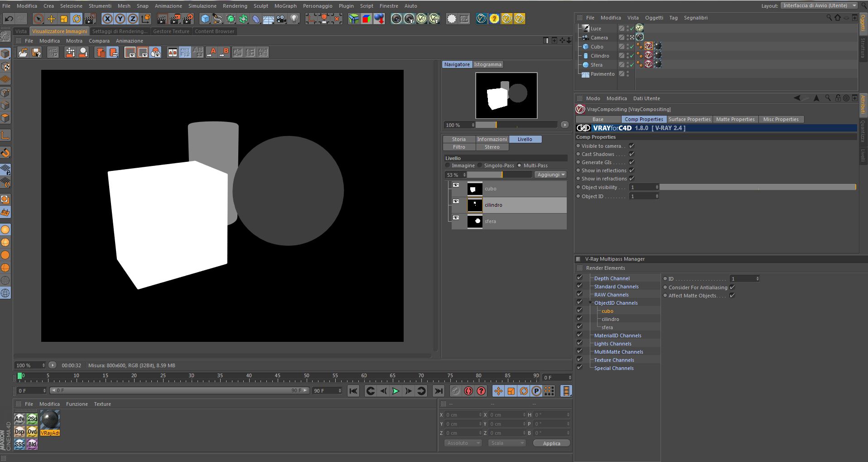Click the add Cube primitive icon

pos(205,19)
